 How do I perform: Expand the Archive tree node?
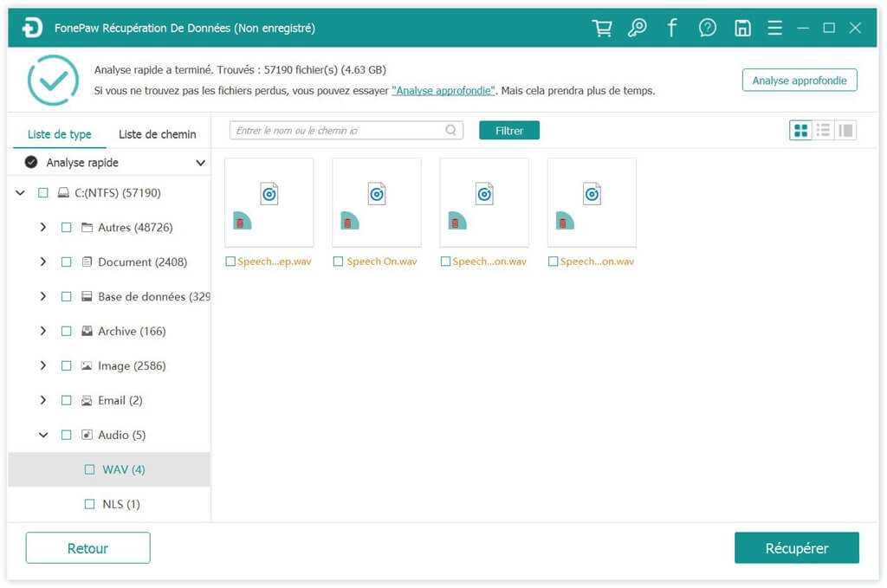tap(43, 331)
